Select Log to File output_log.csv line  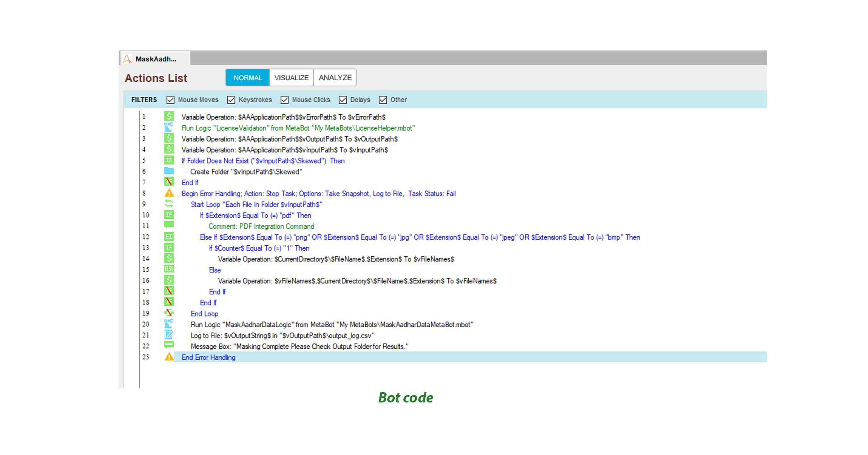tap(283, 335)
